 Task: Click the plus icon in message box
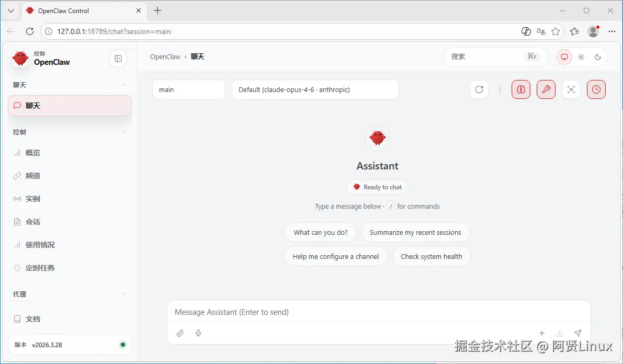point(542,333)
